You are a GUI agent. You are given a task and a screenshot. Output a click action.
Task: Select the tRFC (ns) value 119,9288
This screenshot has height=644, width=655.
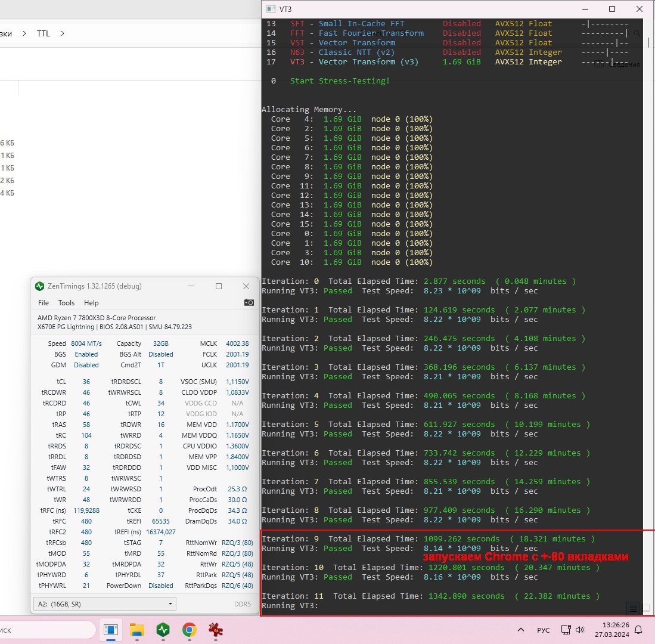pyautogui.click(x=86, y=510)
